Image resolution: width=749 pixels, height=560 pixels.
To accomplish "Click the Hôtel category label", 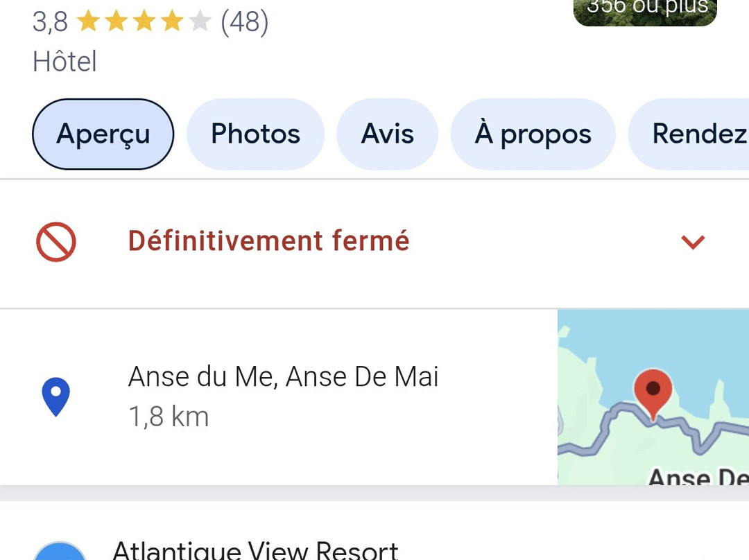I will point(64,62).
